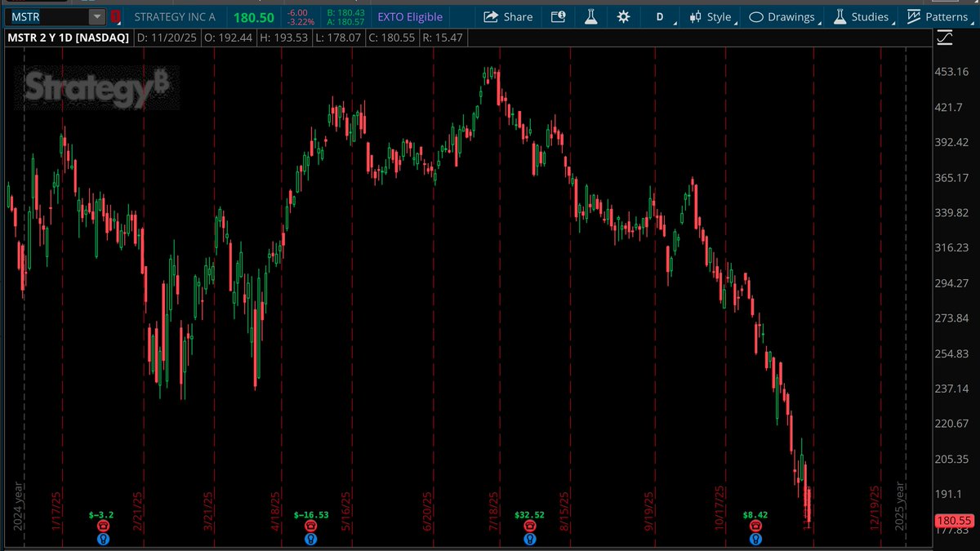Click the 392.42 price axis label

pos(951,142)
